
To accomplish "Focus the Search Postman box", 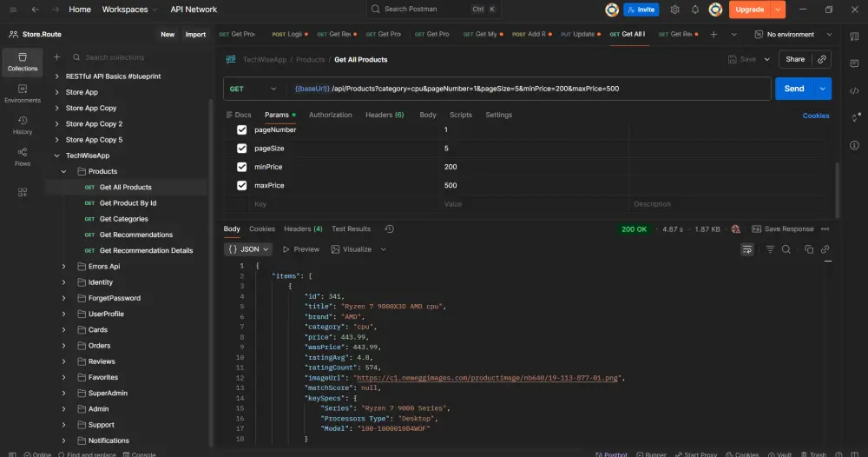I will 433,10.
